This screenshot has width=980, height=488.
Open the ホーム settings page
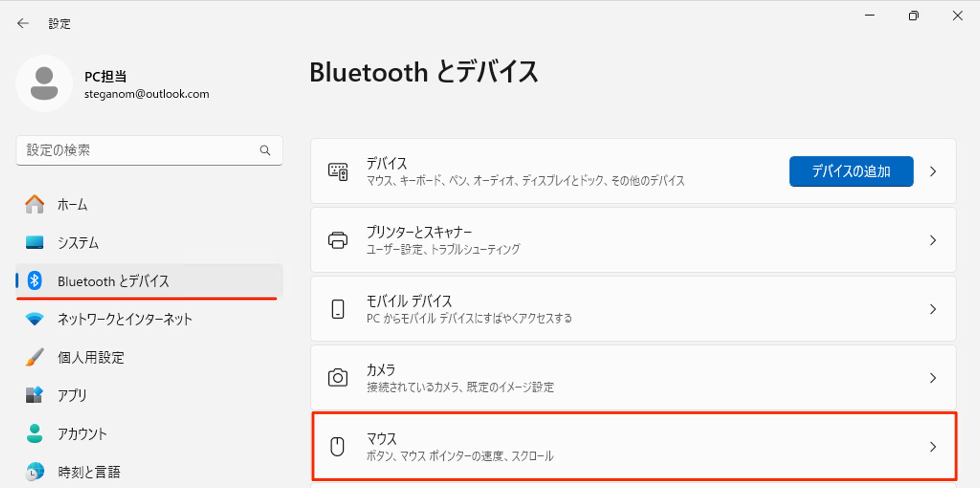point(72,204)
